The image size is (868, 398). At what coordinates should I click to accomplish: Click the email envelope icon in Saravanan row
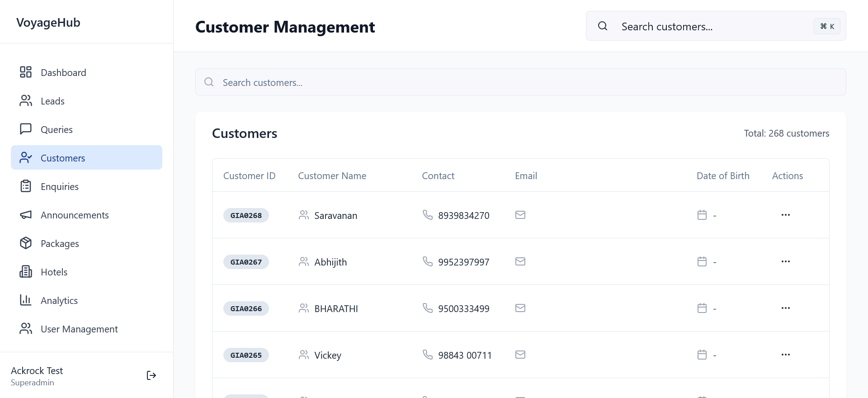pyautogui.click(x=520, y=215)
